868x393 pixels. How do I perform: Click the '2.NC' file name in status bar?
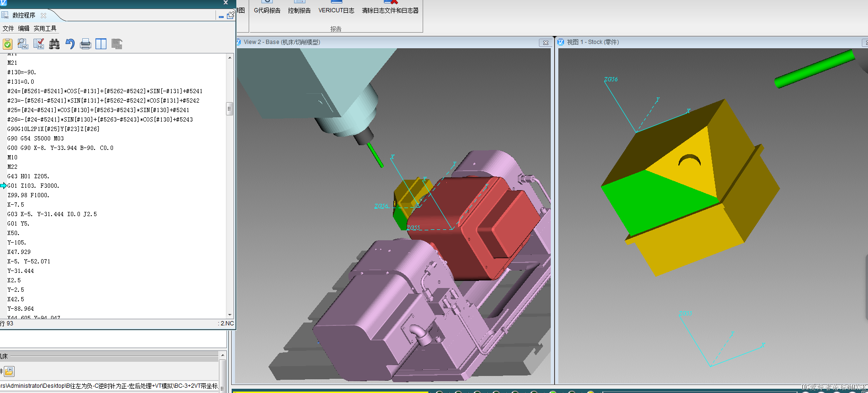point(227,323)
